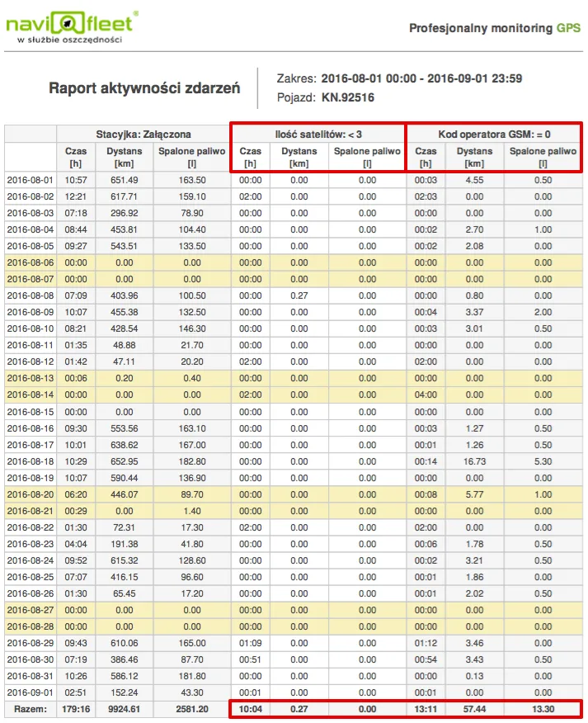Click fuel value '181.80'

(x=192, y=677)
